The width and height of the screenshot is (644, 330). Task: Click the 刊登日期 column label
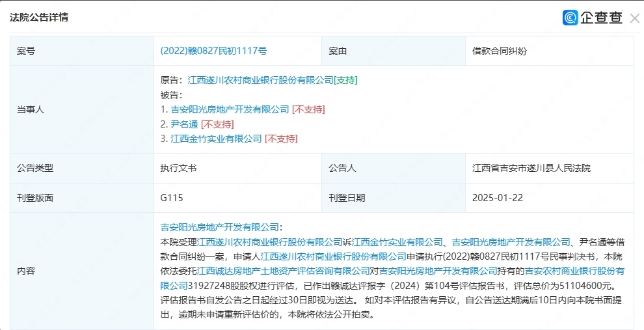pyautogui.click(x=347, y=198)
